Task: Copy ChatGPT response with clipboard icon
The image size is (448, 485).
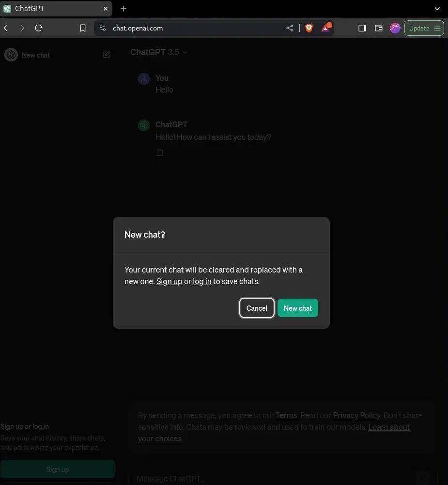Action: 160,152
